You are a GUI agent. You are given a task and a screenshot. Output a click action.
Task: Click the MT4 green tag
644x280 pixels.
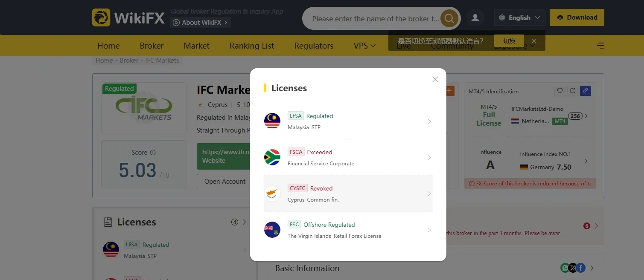pos(559,121)
